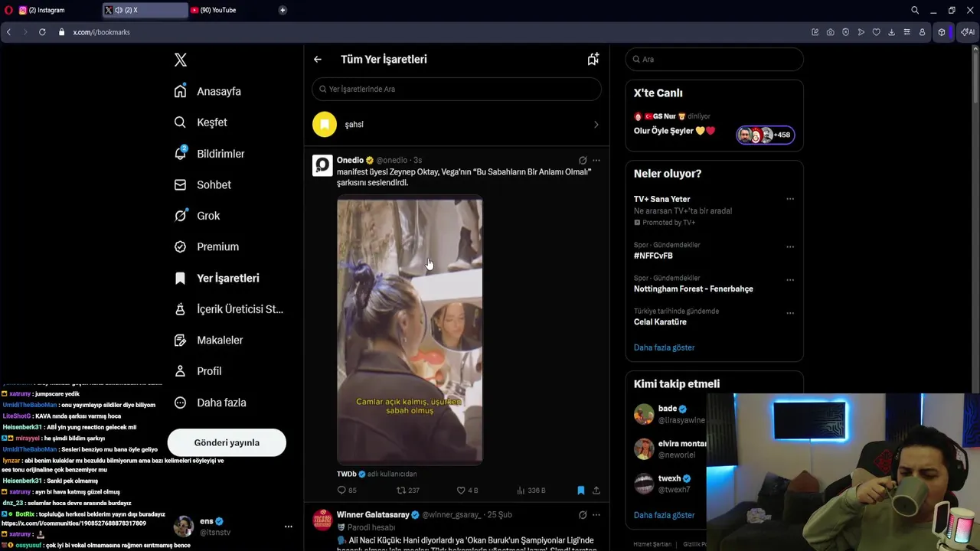Open the browser AI assistant button
Image resolution: width=980 pixels, height=551 pixels.
tap(968, 32)
